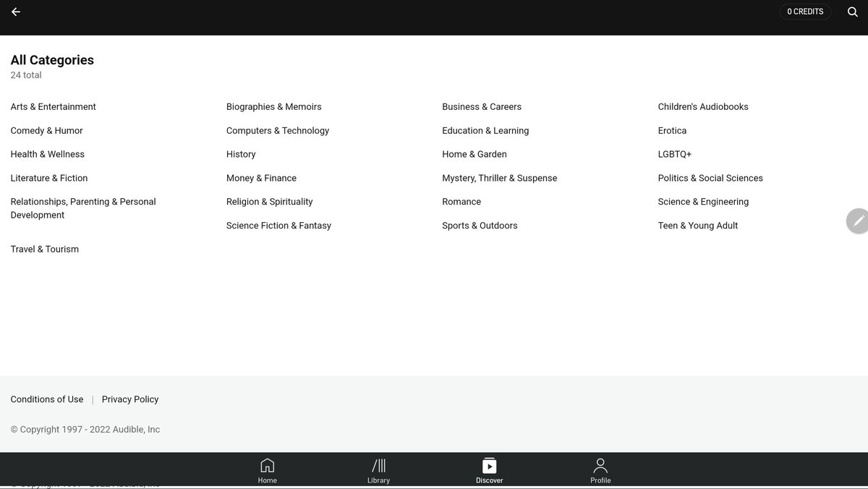Click the Copyright 1997 - 2022 Audible text
868x489 pixels.
pos(85,430)
